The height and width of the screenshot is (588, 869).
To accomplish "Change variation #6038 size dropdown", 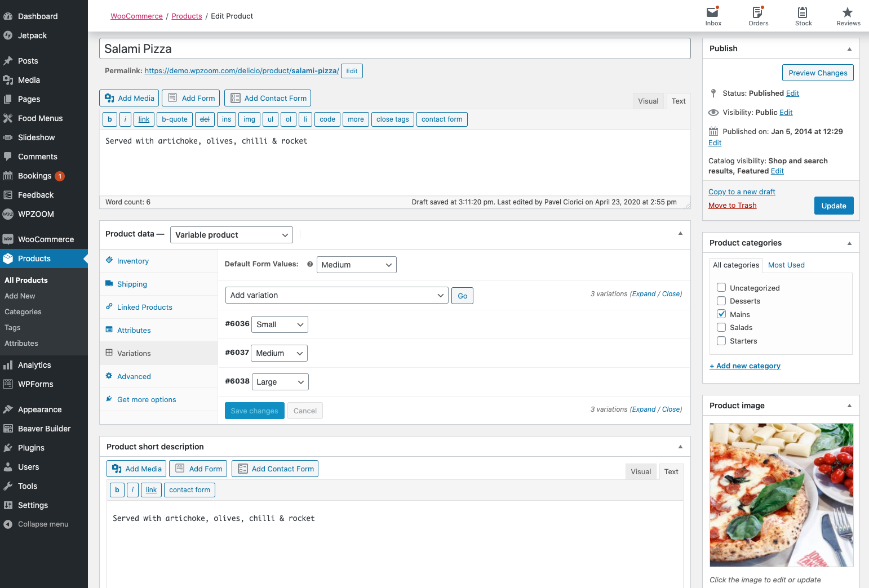I will pos(280,382).
